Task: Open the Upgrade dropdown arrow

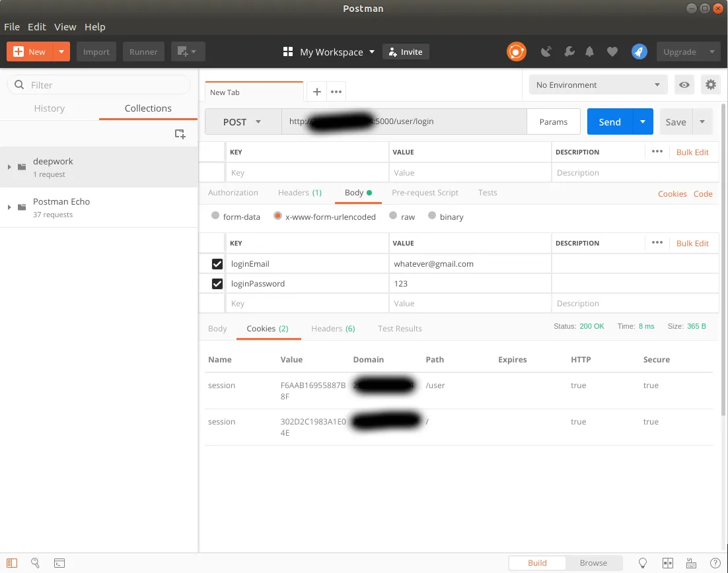Action: 711,51
